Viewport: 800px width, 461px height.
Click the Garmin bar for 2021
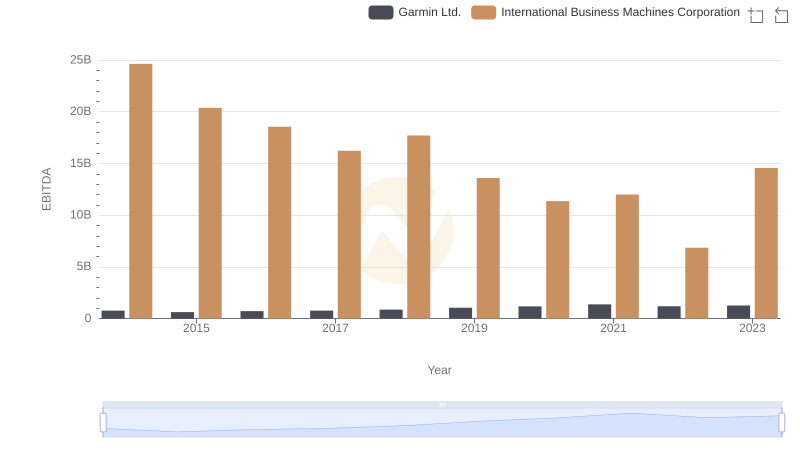(599, 312)
